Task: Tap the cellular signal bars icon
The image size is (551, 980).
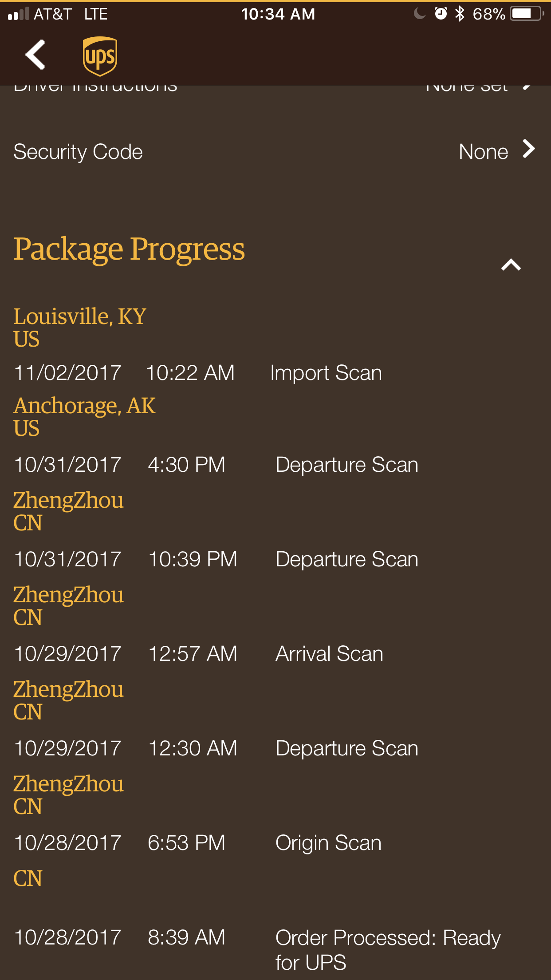Action: tap(19, 14)
